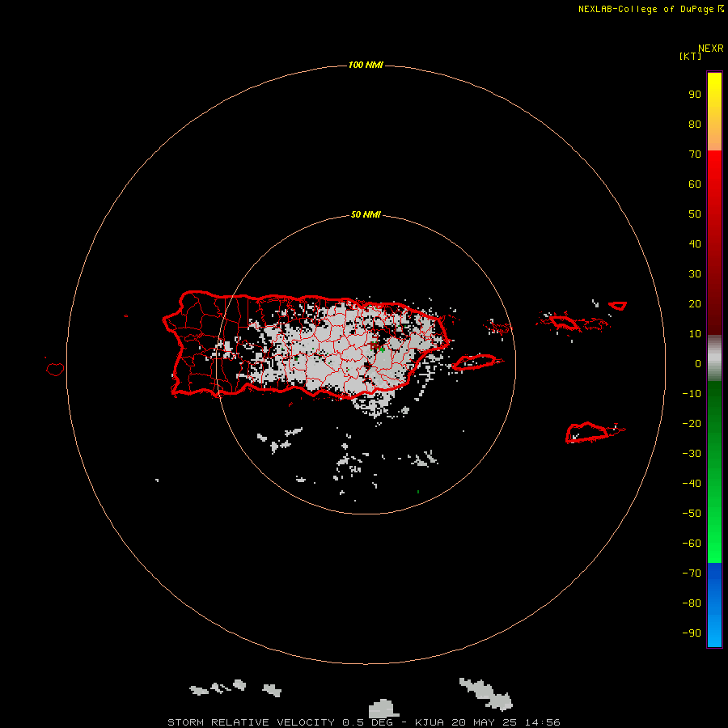Click the St. Croix island outline in the southeast

pos(587,432)
